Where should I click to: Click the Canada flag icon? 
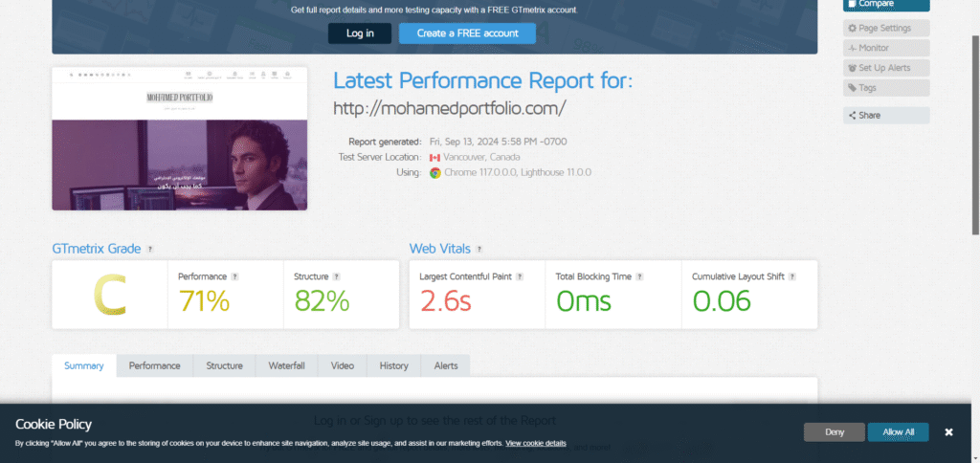pyautogui.click(x=435, y=158)
